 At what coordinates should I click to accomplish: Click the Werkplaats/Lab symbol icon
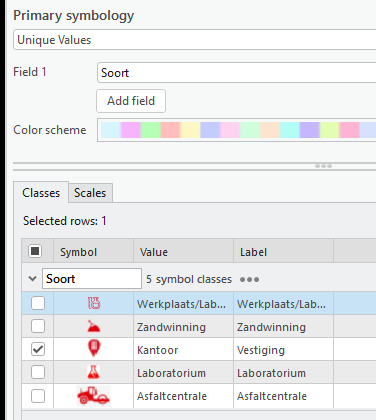click(94, 303)
